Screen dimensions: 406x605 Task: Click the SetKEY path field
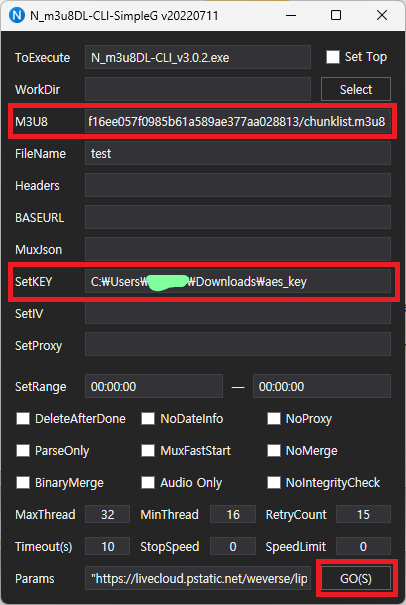238,281
